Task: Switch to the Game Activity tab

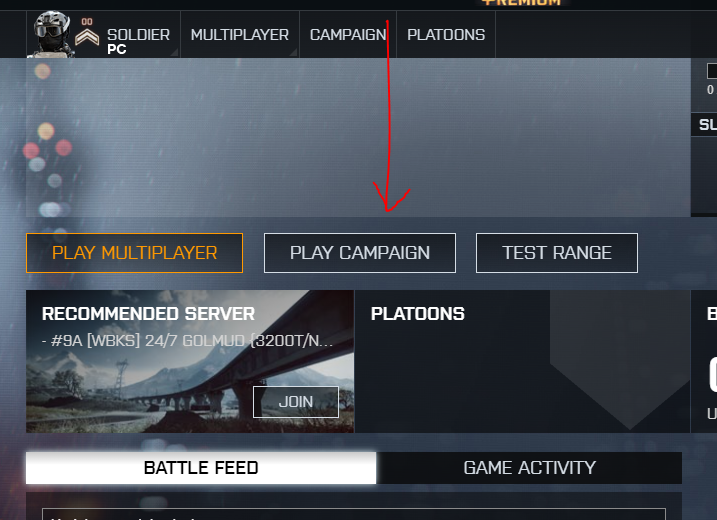Action: 529,468
